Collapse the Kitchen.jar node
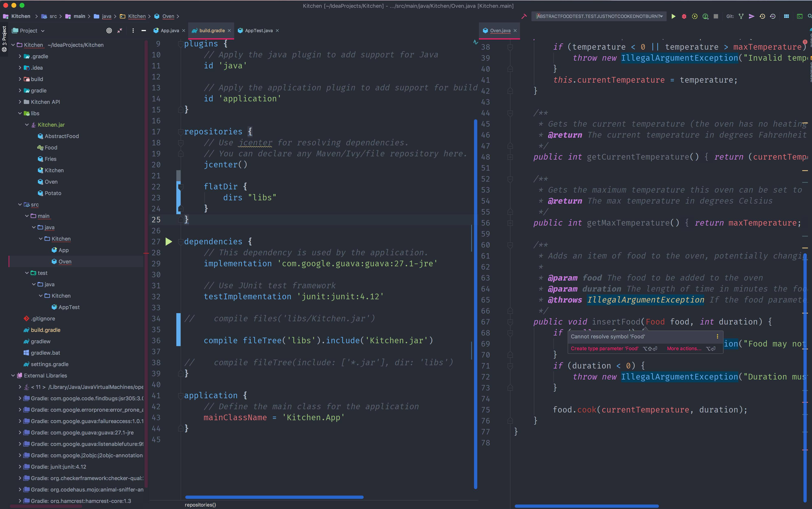The height and width of the screenshot is (509, 812). tap(27, 125)
